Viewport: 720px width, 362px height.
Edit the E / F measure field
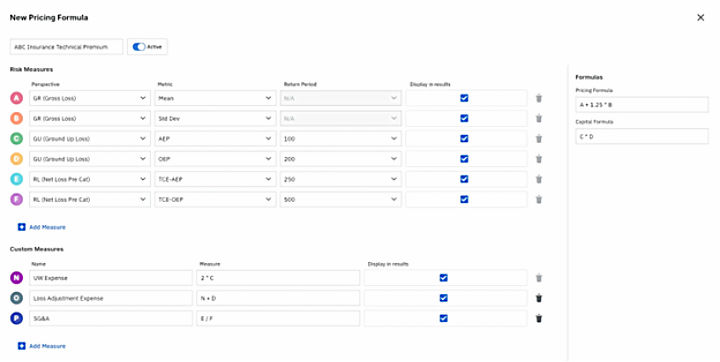[278, 318]
